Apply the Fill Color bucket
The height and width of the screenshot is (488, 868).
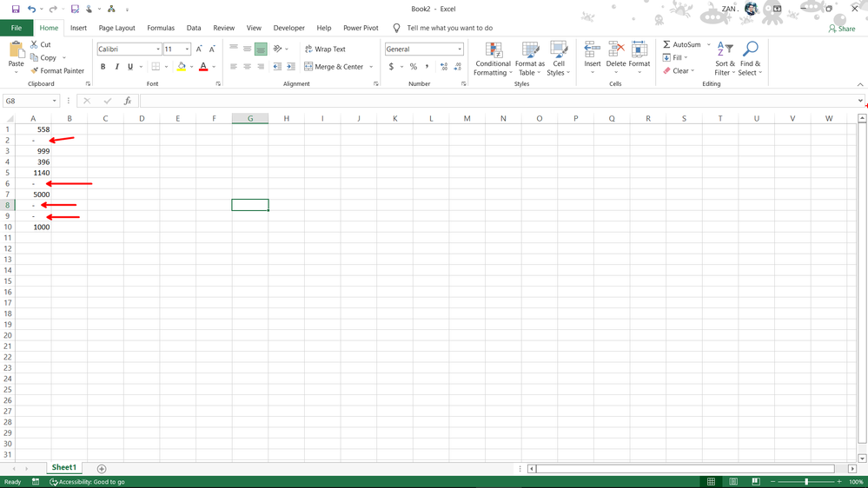tap(181, 66)
